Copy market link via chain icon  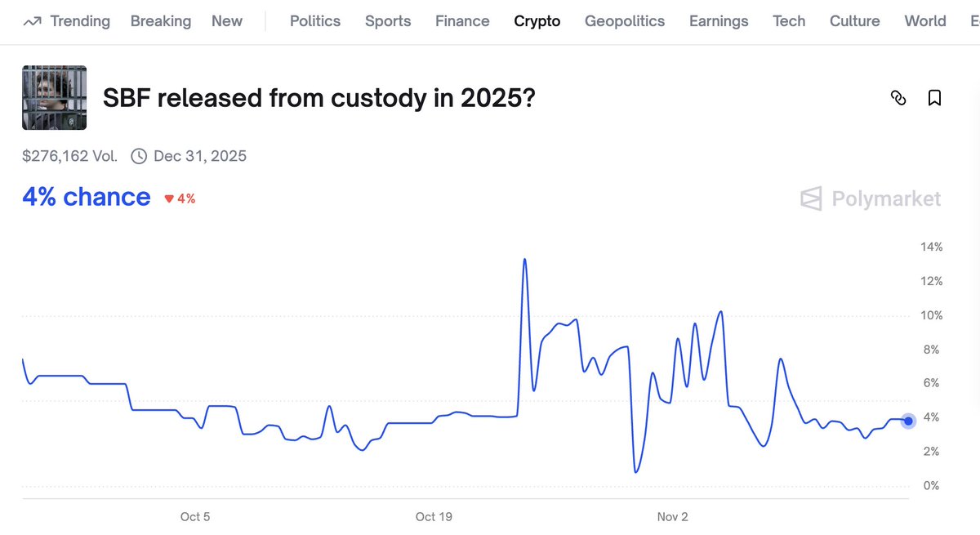pyautogui.click(x=898, y=98)
